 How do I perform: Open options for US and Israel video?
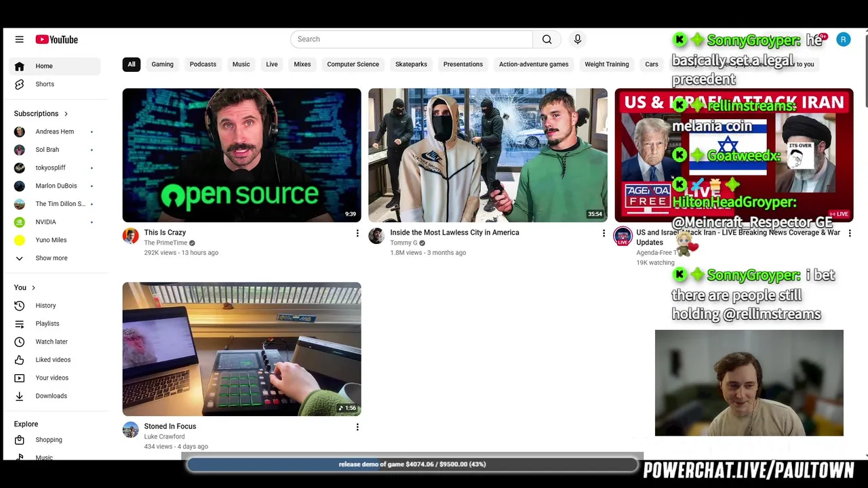850,233
